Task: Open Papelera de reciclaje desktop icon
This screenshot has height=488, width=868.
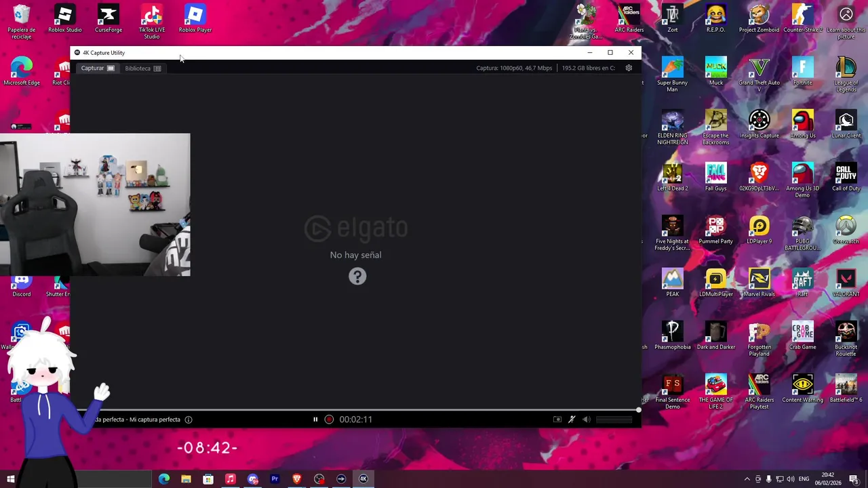Action: (x=22, y=22)
